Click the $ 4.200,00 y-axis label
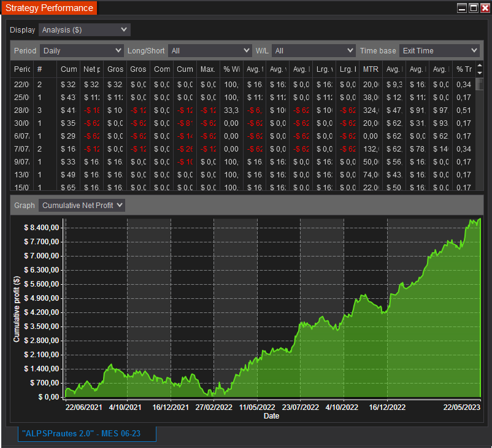 coord(42,312)
